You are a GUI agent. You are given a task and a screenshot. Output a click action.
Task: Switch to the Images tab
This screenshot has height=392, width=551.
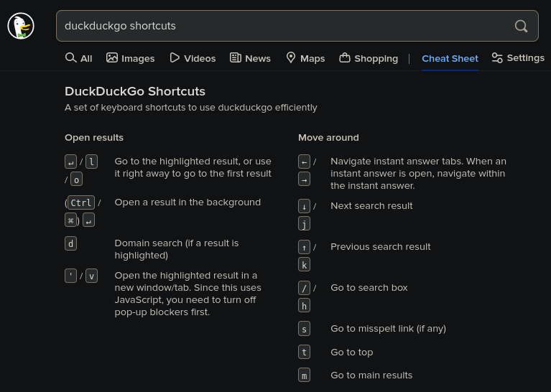pyautogui.click(x=130, y=58)
